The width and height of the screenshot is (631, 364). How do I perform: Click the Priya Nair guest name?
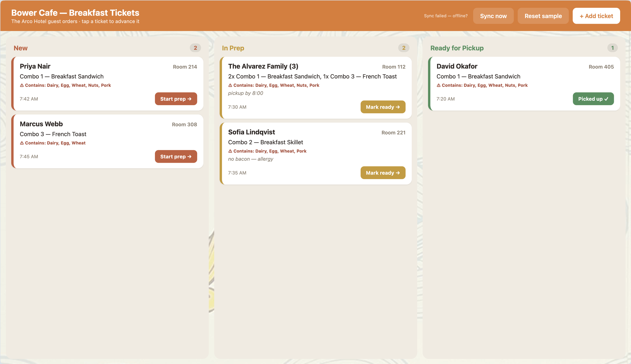click(x=35, y=66)
